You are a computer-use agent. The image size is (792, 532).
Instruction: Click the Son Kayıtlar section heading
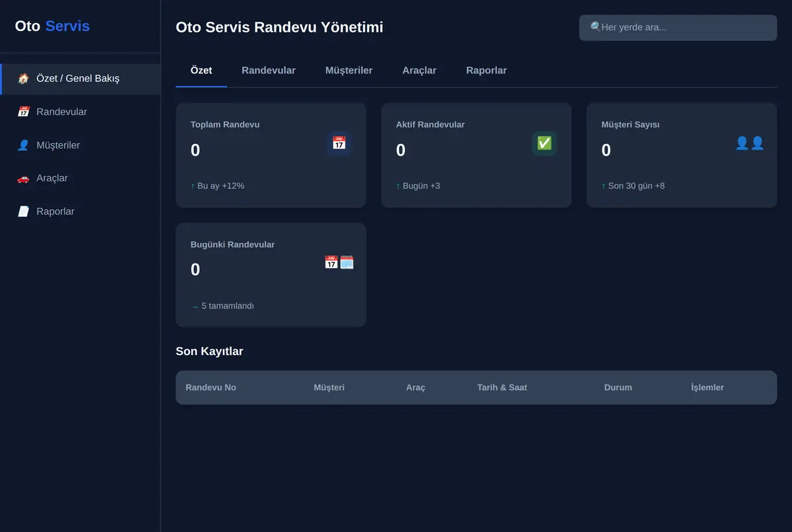coord(209,351)
